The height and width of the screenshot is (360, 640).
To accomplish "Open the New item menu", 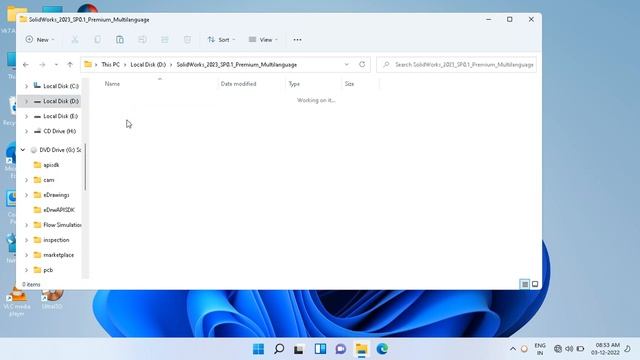I will tap(40, 40).
